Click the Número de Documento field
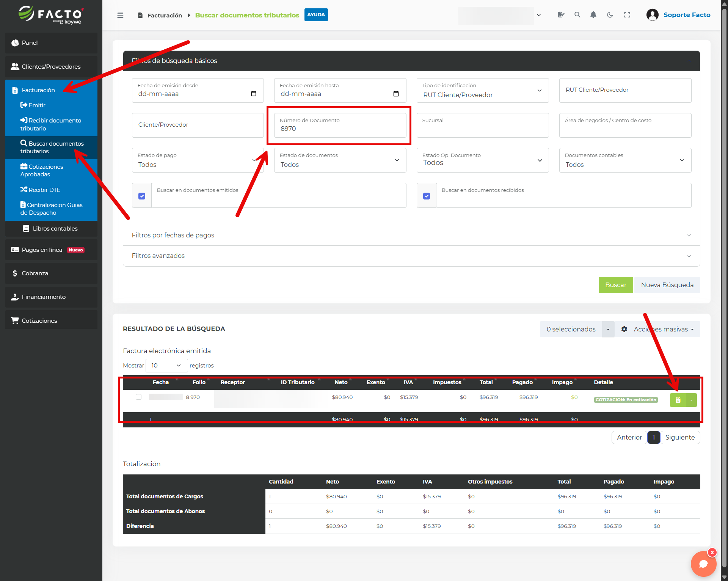Image resolution: width=728 pixels, height=581 pixels. coord(340,126)
